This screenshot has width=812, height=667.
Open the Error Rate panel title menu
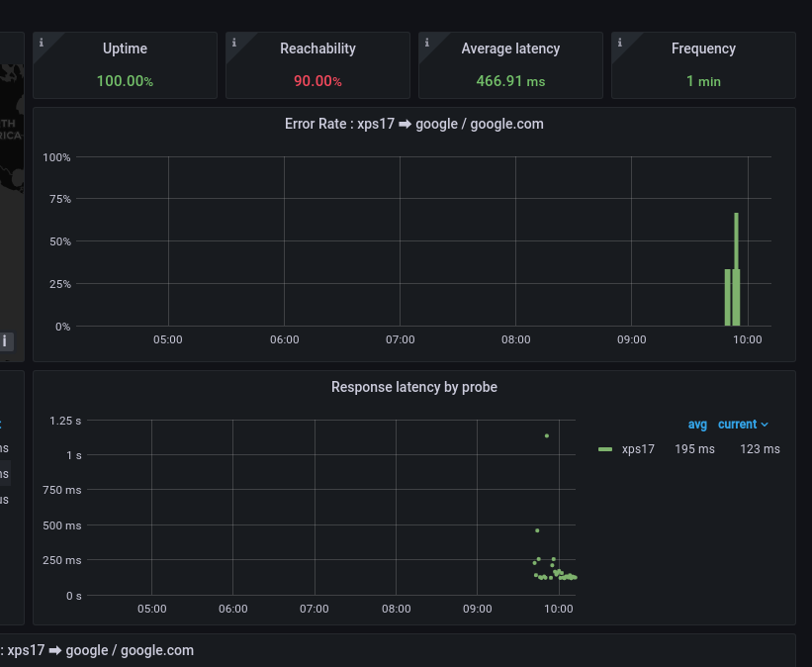414,124
